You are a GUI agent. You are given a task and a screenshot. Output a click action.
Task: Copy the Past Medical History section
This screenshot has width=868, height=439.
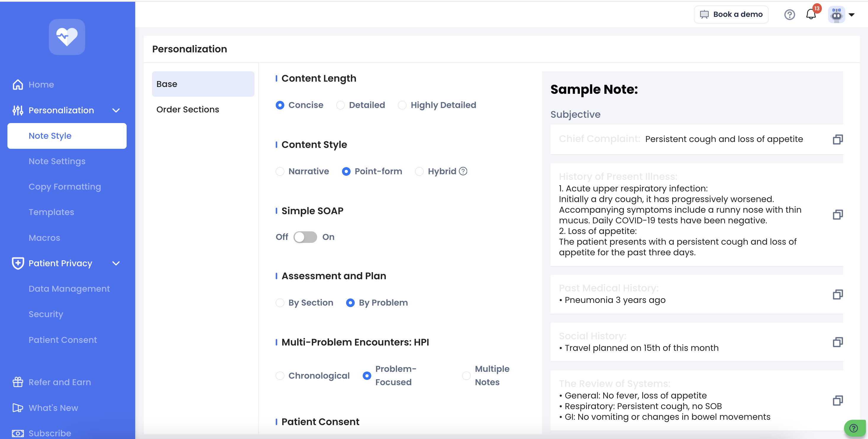pyautogui.click(x=838, y=294)
